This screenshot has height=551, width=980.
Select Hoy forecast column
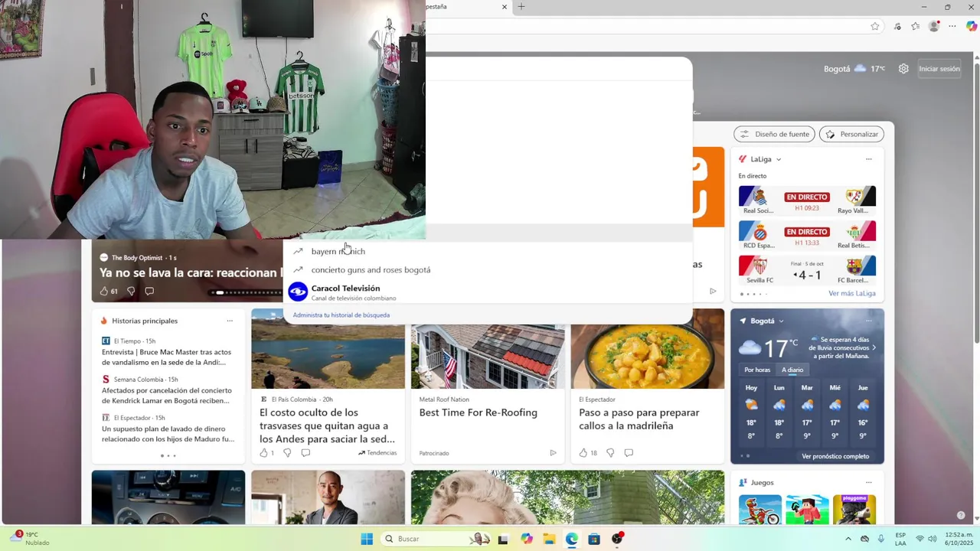[752, 412]
